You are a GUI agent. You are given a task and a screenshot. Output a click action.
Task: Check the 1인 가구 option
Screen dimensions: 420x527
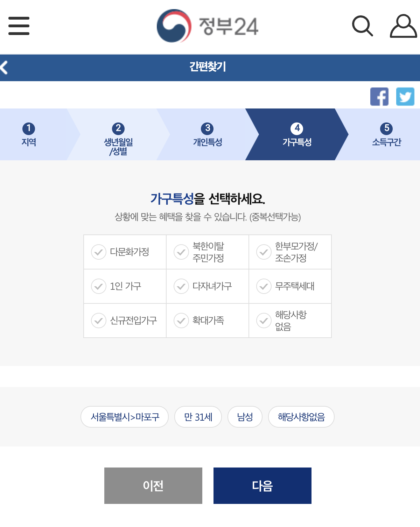125,286
